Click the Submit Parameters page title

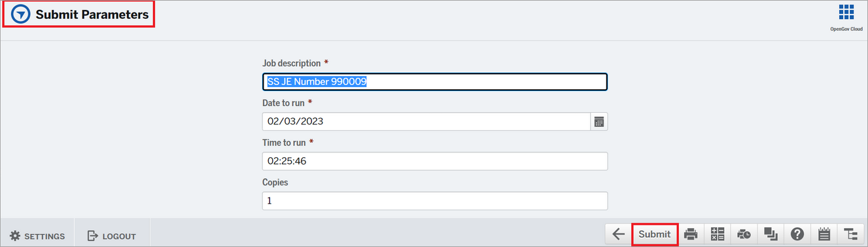point(92,14)
